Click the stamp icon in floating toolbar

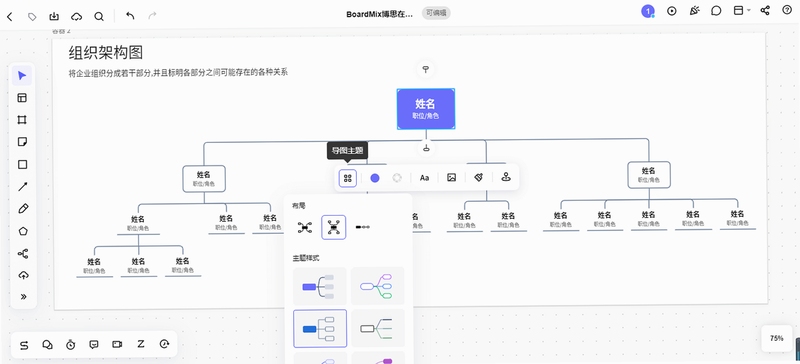click(506, 177)
